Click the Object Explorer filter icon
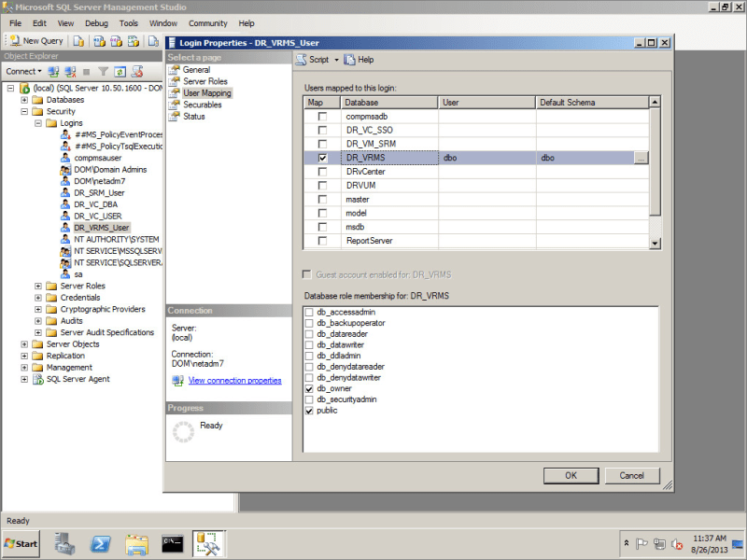The width and height of the screenshot is (747, 560). (x=104, y=71)
